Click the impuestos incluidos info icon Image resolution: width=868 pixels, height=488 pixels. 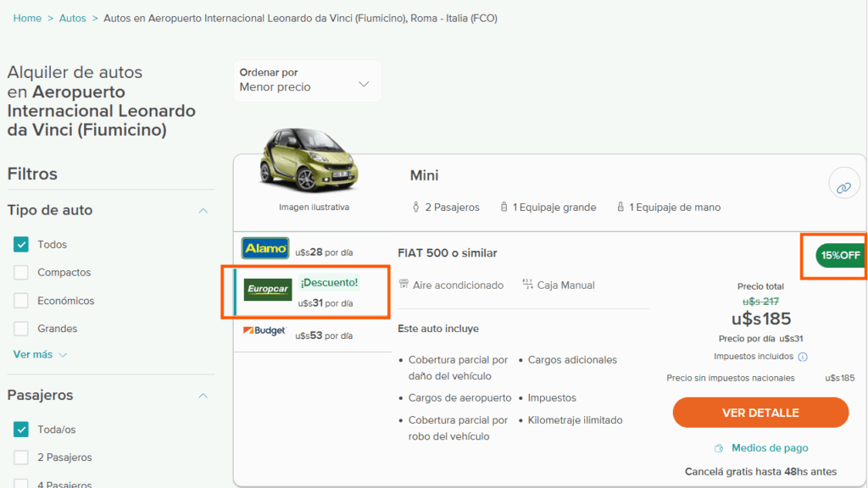(803, 357)
